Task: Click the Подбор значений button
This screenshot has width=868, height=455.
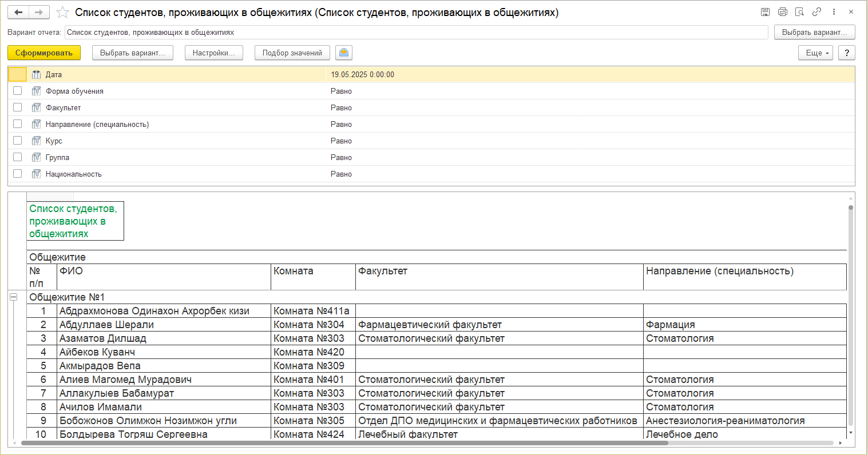Action: click(292, 53)
